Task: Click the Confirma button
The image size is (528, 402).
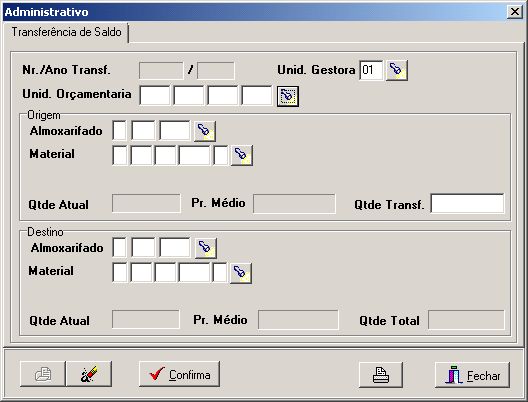Action: [179, 374]
